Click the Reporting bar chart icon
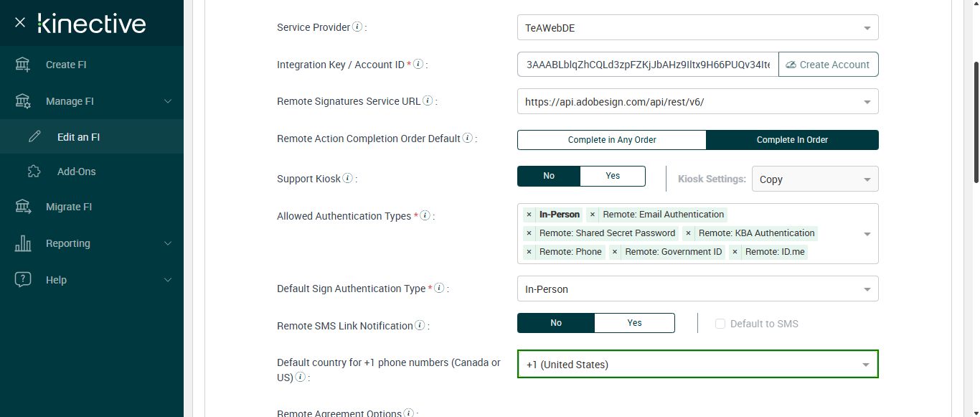This screenshot has width=980, height=417. pos(23,243)
